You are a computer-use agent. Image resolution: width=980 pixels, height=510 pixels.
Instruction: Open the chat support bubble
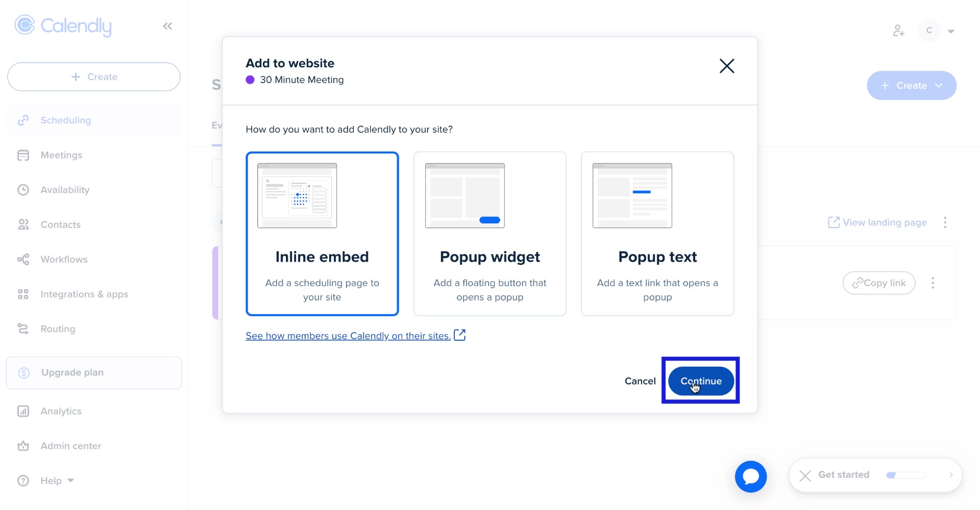click(750, 476)
